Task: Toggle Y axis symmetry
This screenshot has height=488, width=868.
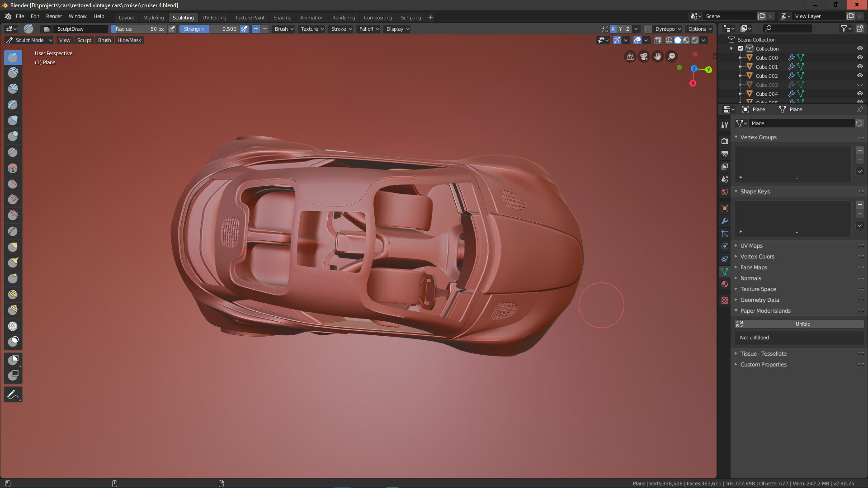Action: click(620, 29)
